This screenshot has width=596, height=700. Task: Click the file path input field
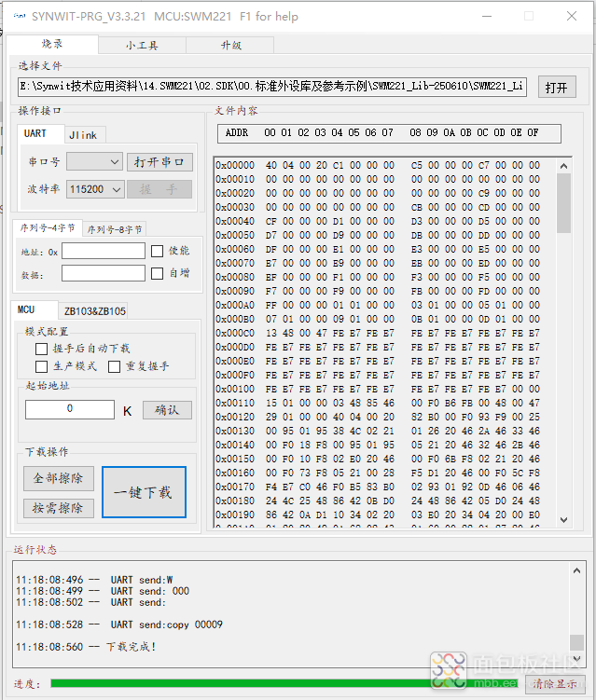(272, 87)
